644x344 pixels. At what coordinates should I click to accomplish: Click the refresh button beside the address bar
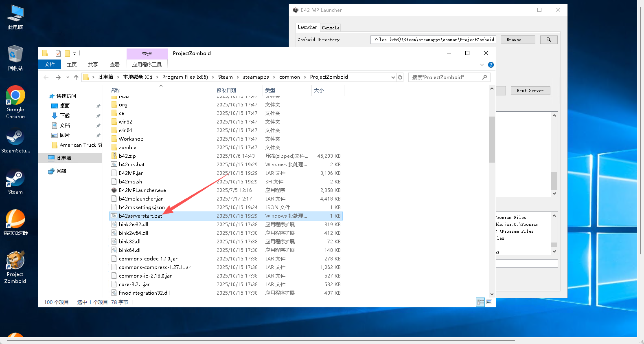(x=400, y=77)
